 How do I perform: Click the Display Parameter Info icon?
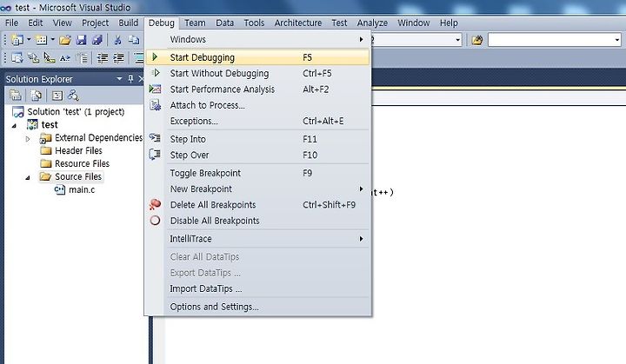(x=33, y=58)
